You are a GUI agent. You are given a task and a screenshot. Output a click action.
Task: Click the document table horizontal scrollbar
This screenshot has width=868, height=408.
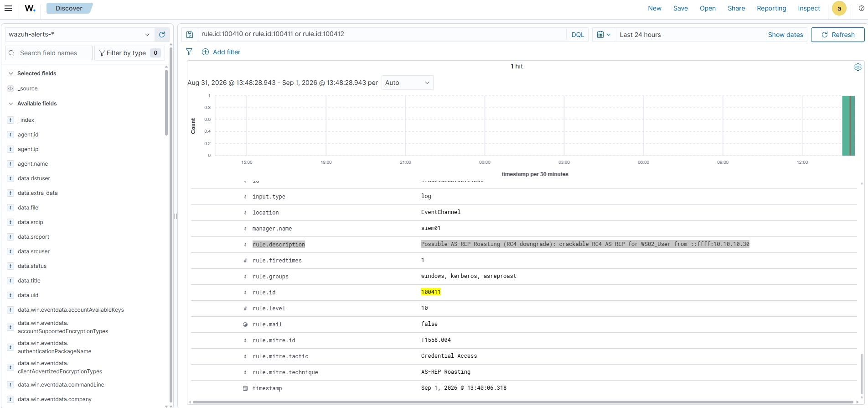[x=522, y=402]
